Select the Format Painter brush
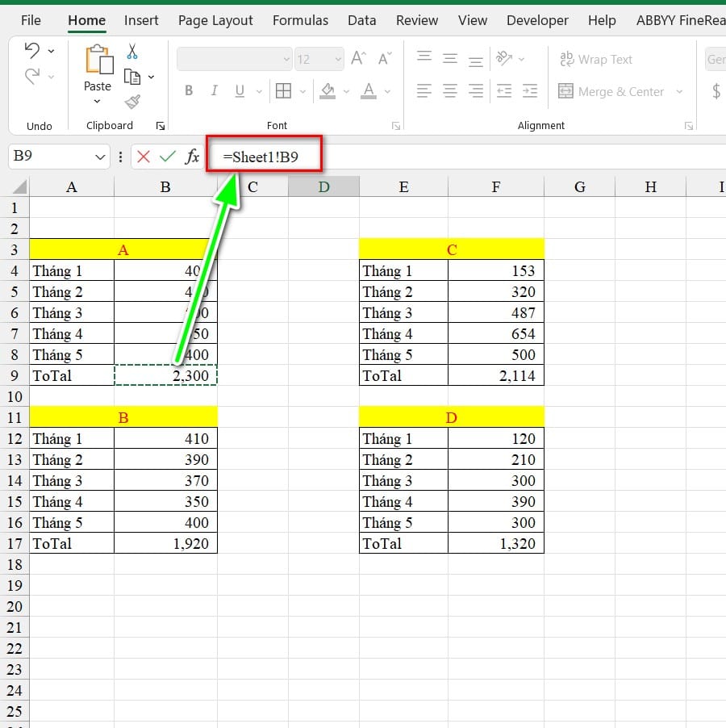726x728 pixels. (x=132, y=102)
